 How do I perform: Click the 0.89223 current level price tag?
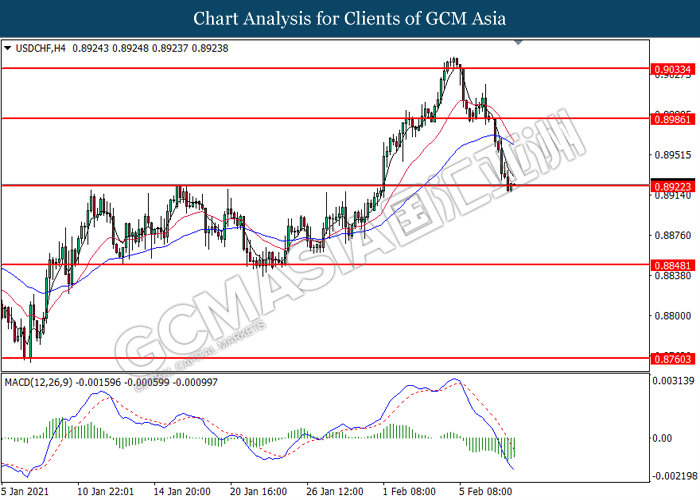click(672, 185)
